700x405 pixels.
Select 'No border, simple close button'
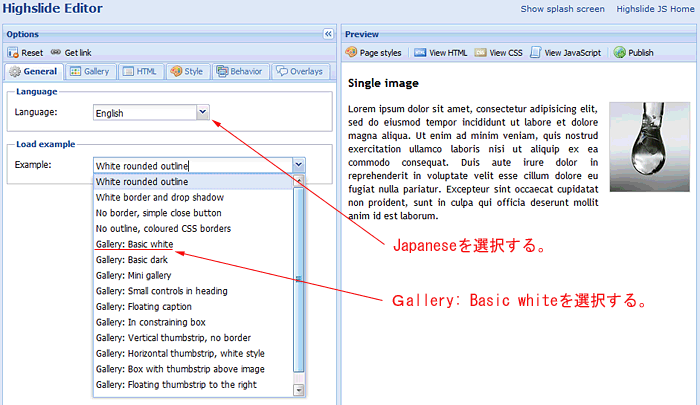(x=193, y=213)
